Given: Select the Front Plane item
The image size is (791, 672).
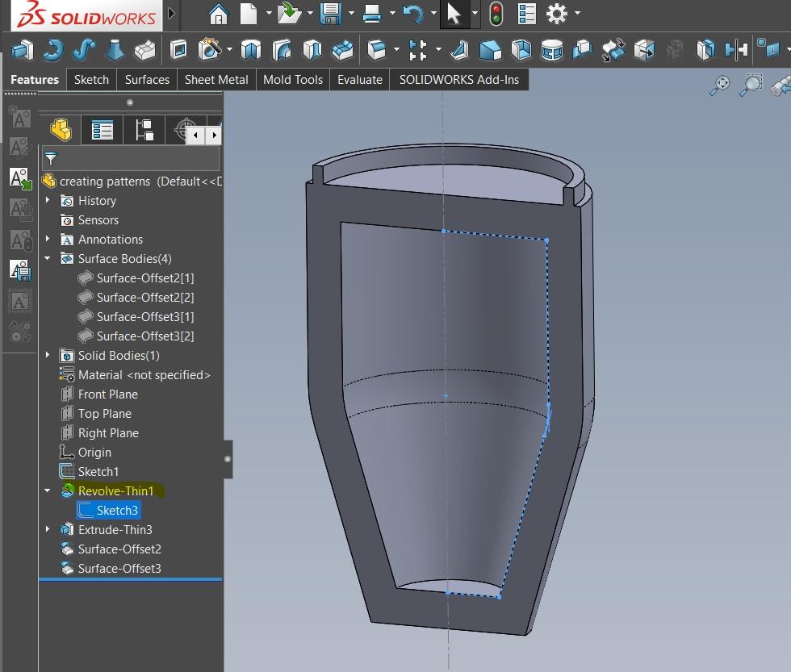Looking at the screenshot, I should [107, 394].
